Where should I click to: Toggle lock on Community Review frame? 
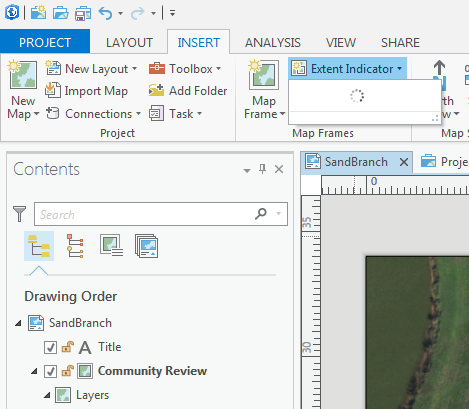pos(68,371)
